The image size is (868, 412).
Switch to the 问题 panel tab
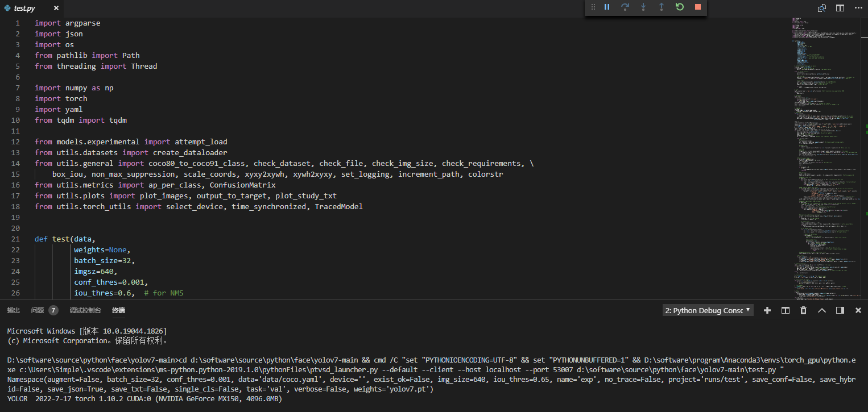click(38, 310)
